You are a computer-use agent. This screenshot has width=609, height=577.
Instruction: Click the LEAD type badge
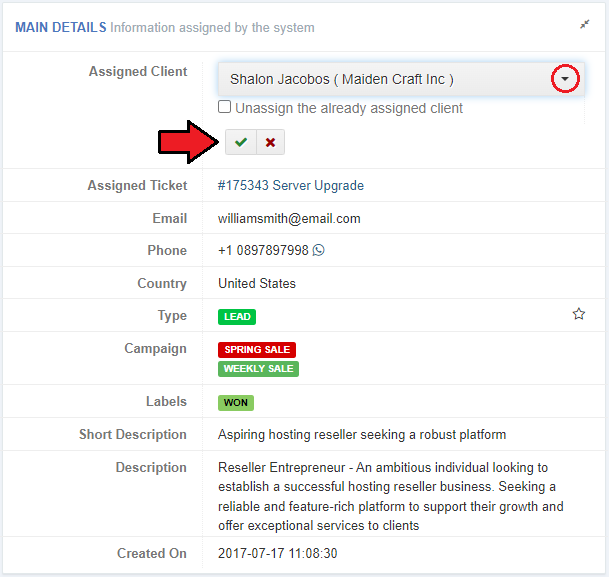pyautogui.click(x=237, y=317)
